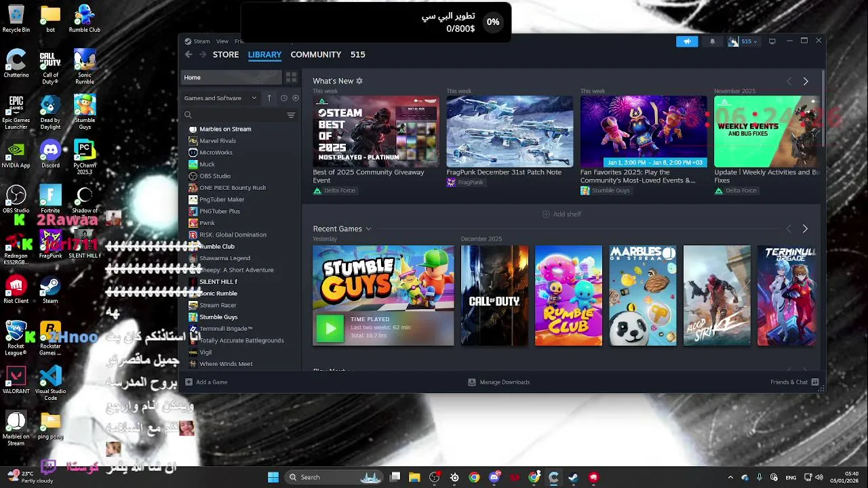The height and width of the screenshot is (488, 868).
Task: Open Manage Downloads
Action: [x=498, y=382]
